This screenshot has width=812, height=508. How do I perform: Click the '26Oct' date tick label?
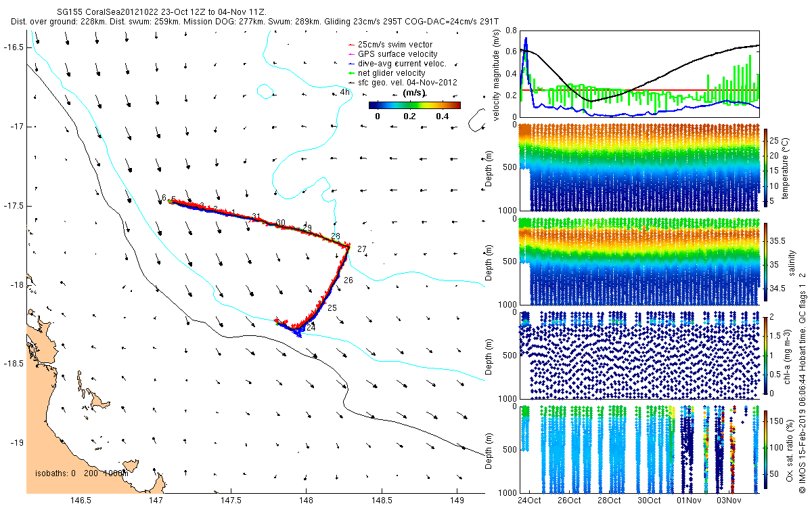[x=570, y=501]
